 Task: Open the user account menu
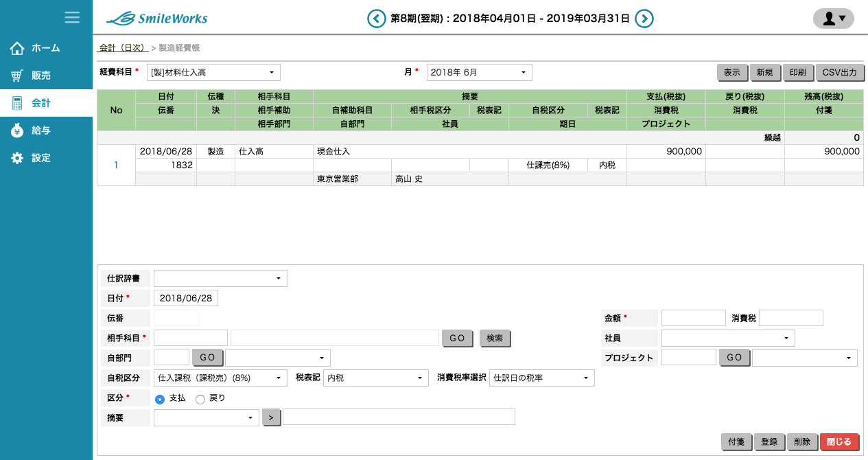click(833, 19)
